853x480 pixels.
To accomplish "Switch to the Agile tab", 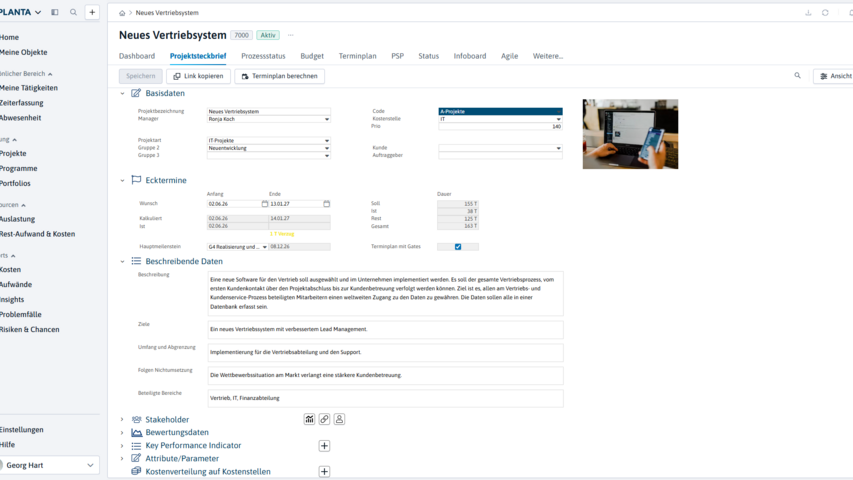I will click(509, 56).
